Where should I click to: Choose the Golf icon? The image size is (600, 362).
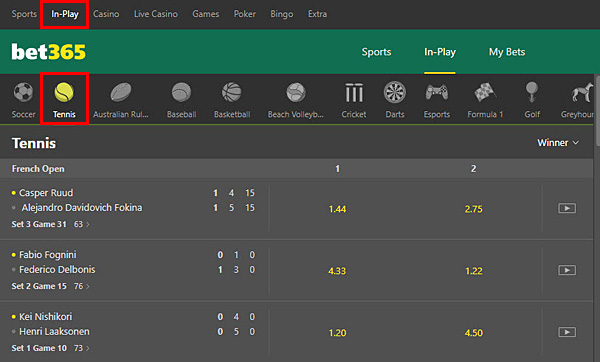pyautogui.click(x=532, y=92)
